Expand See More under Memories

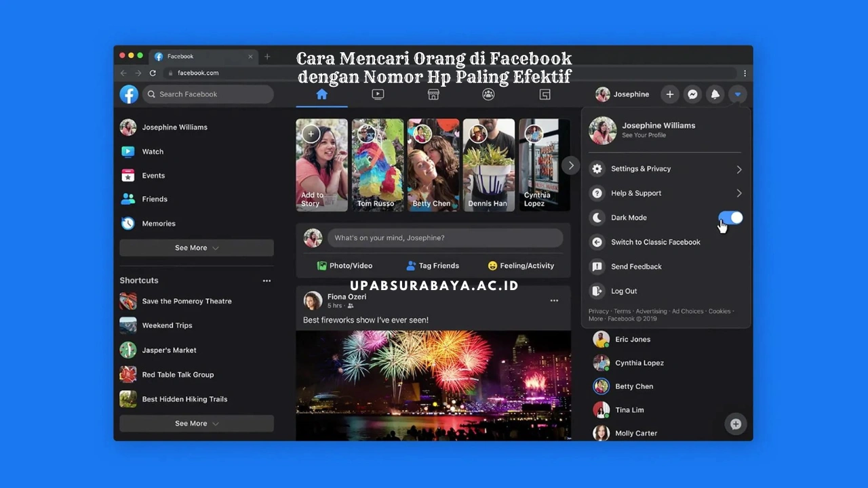(x=197, y=248)
